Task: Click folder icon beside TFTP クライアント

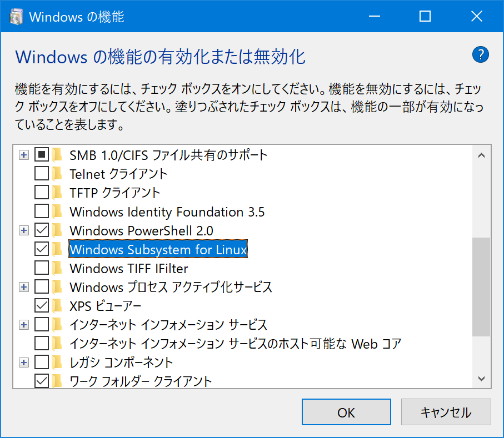Action: [x=57, y=193]
